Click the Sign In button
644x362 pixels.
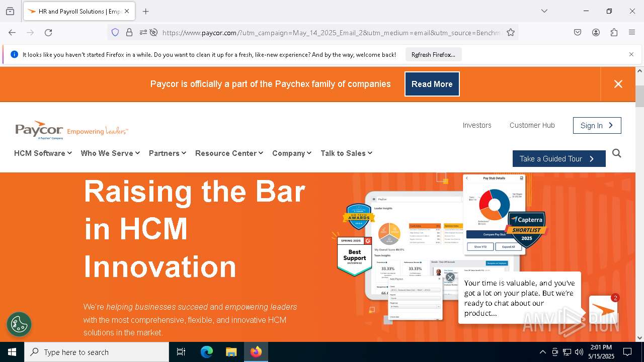click(597, 125)
